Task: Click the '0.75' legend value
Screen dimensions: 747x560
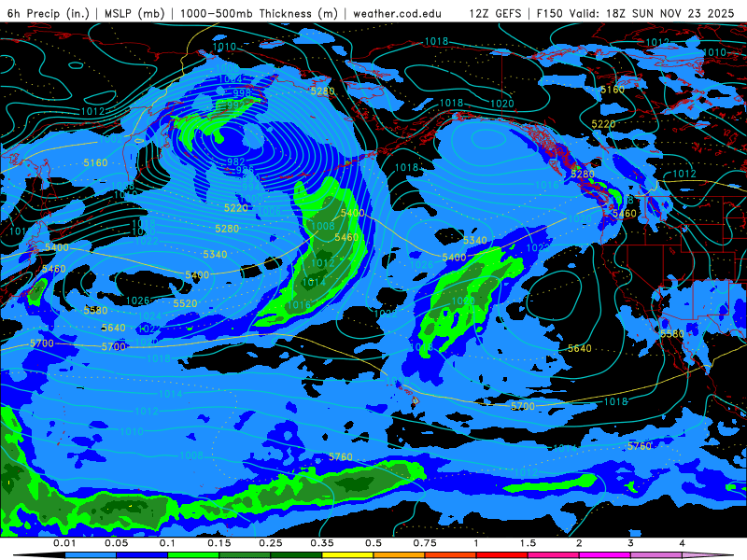Action: coord(425,543)
